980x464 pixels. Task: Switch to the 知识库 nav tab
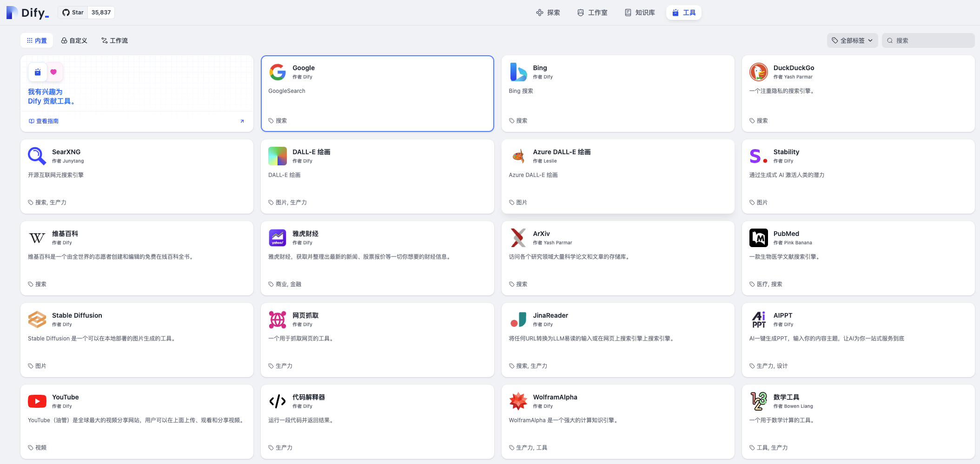[640, 13]
